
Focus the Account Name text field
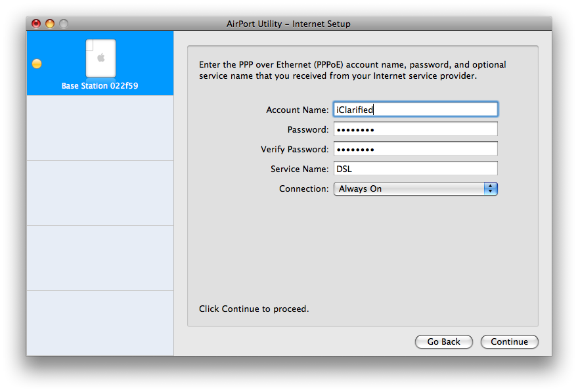pos(415,110)
